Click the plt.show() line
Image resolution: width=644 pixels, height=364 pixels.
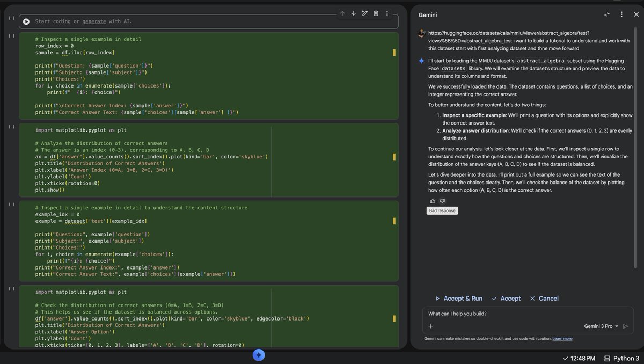50,190
